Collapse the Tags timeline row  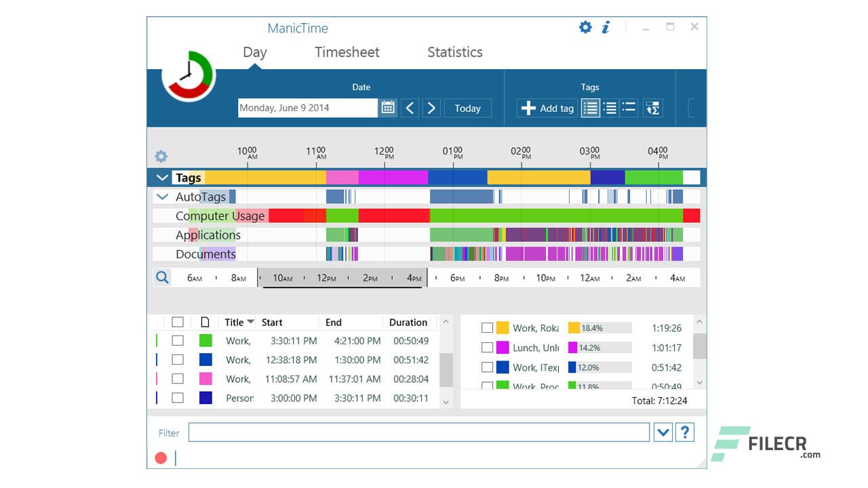(x=161, y=177)
